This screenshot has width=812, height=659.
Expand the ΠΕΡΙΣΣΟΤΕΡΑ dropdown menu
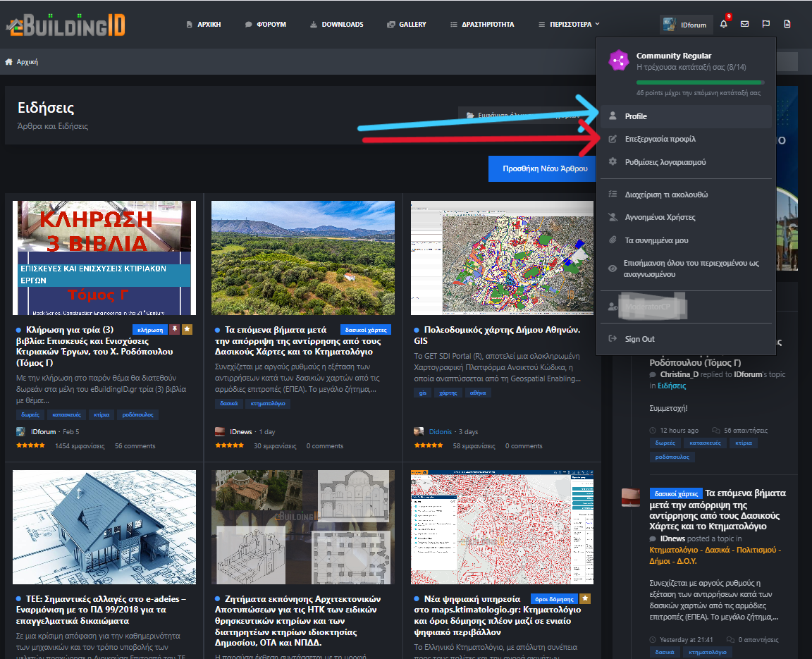pyautogui.click(x=569, y=25)
